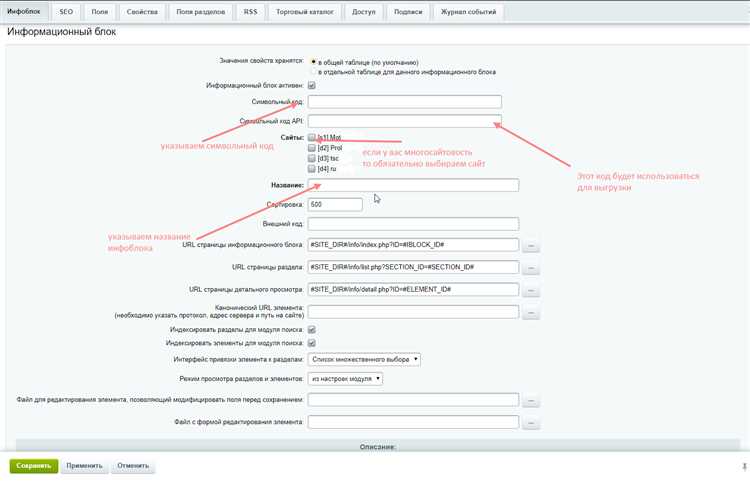
Task: Toggle 'Индексировать элементы для модуля поиска' checkbox
Action: (311, 343)
